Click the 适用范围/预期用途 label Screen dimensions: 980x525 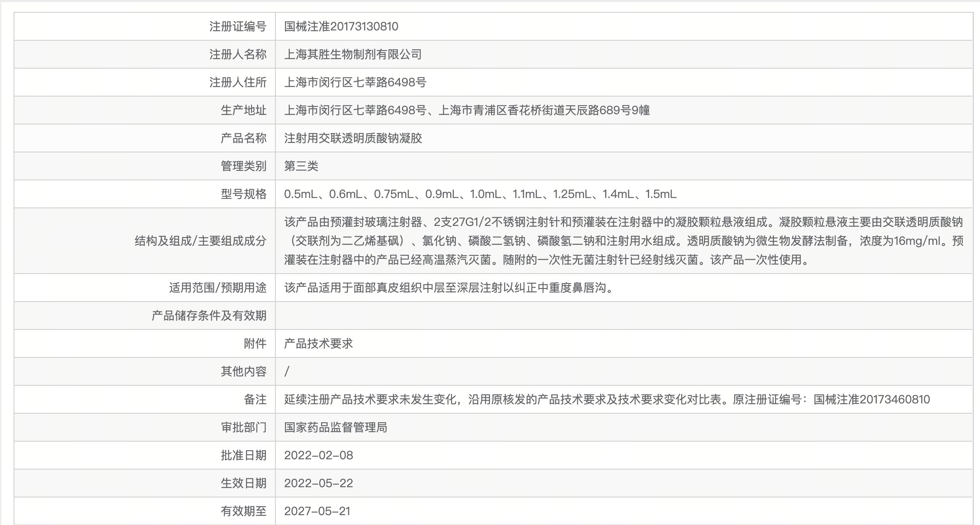(x=217, y=288)
